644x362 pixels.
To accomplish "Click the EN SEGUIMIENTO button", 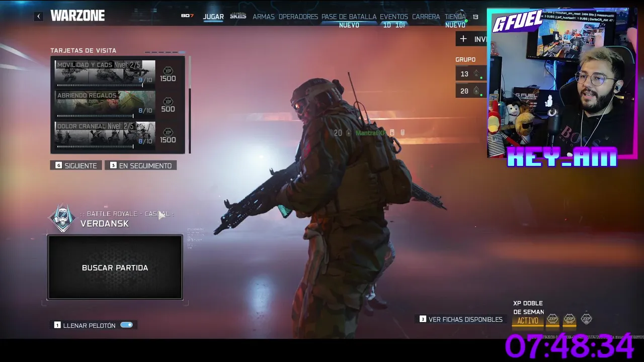I will click(141, 165).
